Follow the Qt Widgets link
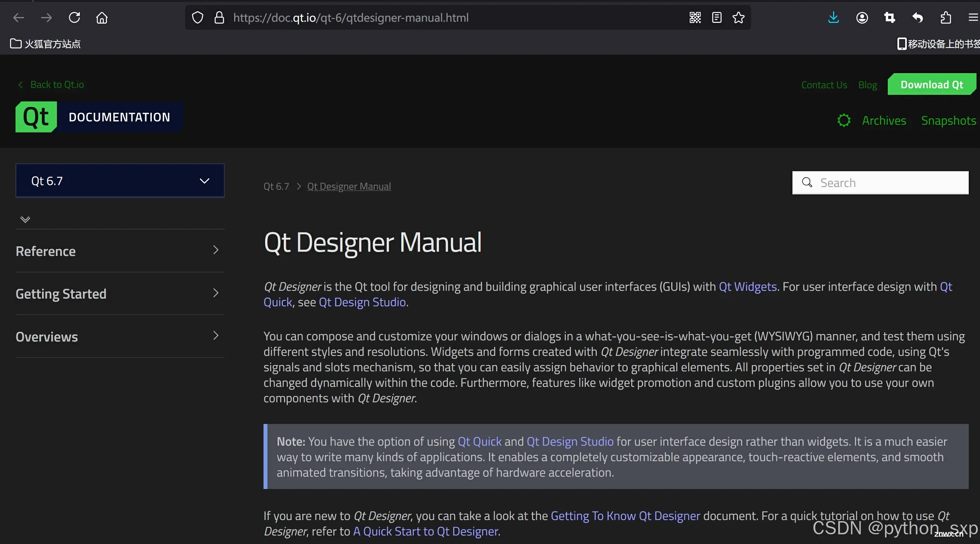 pyautogui.click(x=748, y=287)
